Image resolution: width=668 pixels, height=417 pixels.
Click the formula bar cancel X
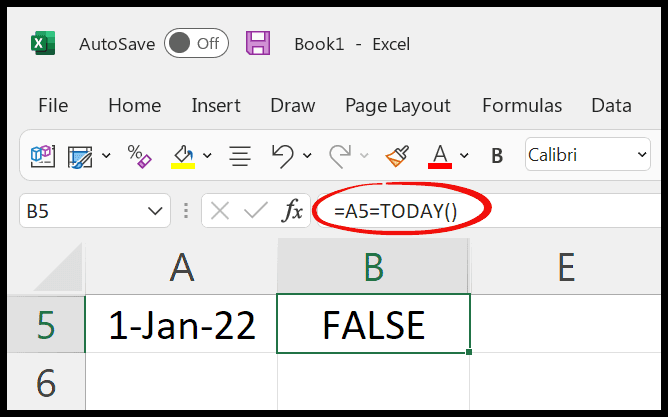tap(220, 211)
